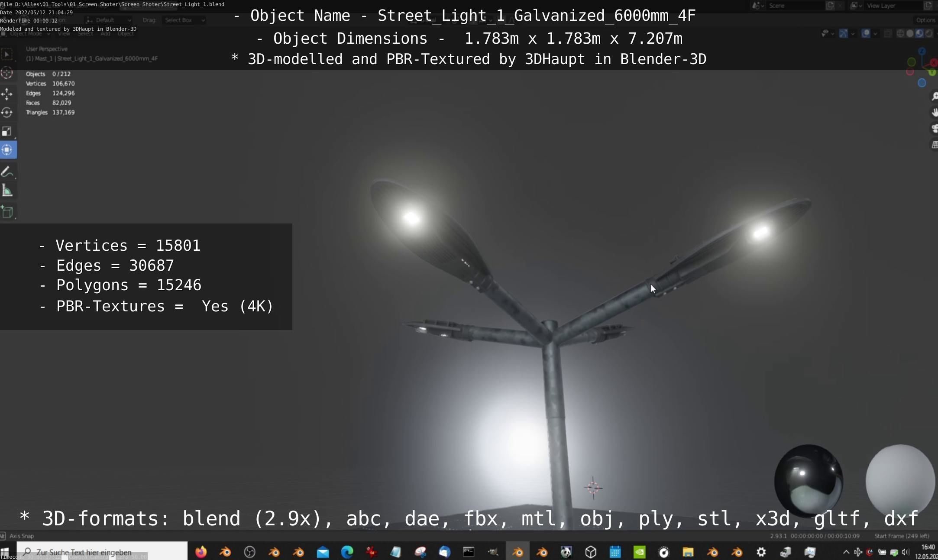Click the new view layer icon
This screenshot has width=938, height=560.
[x=928, y=6]
